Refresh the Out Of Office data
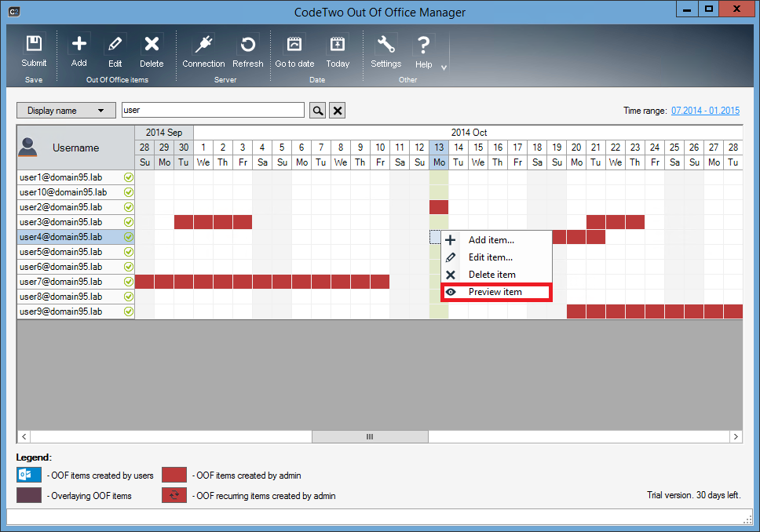 tap(247, 51)
